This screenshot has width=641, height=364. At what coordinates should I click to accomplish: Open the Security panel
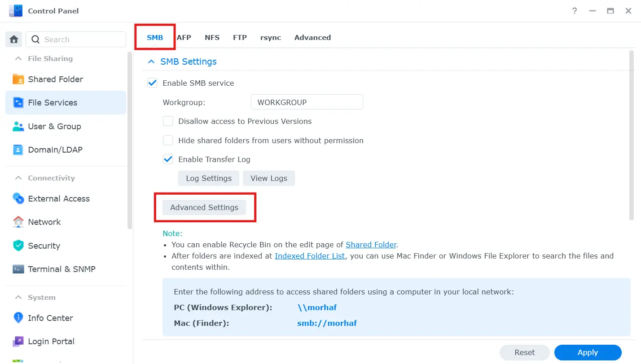(18, 246)
